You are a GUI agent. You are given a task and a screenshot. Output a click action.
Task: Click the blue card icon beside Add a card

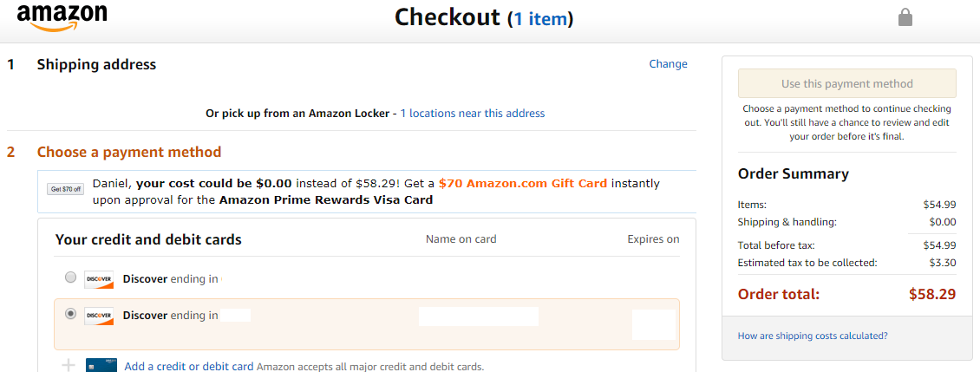pyautogui.click(x=101, y=365)
